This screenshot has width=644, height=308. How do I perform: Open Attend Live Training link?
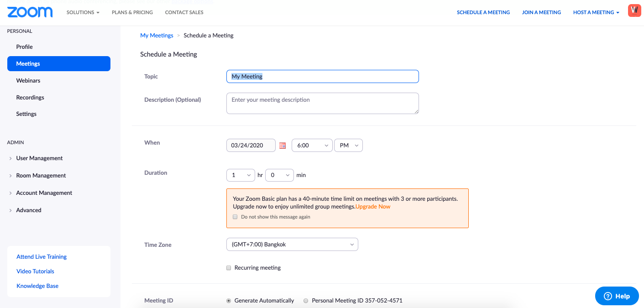click(42, 257)
